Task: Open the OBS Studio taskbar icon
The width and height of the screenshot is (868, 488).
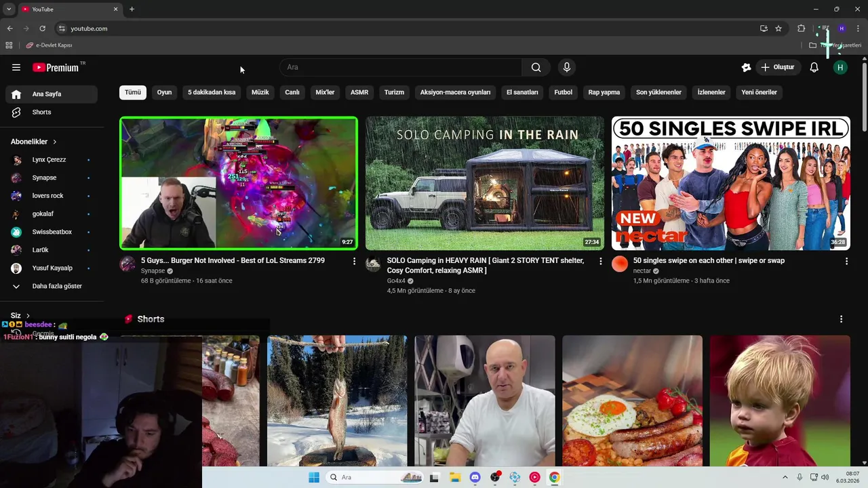Action: point(495,477)
